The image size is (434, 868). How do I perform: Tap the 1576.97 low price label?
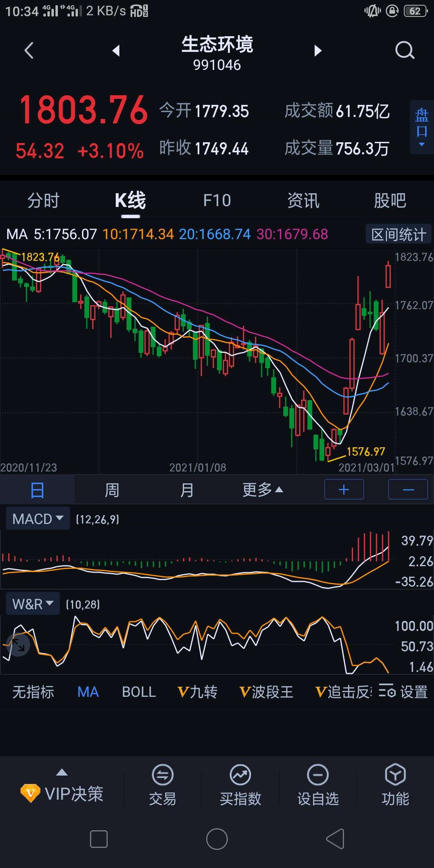(366, 452)
